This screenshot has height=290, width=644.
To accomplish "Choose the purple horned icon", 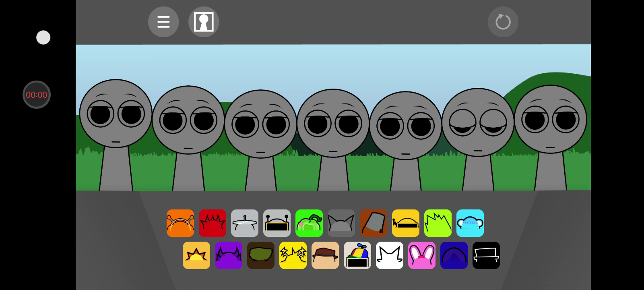I will pos(229,255).
